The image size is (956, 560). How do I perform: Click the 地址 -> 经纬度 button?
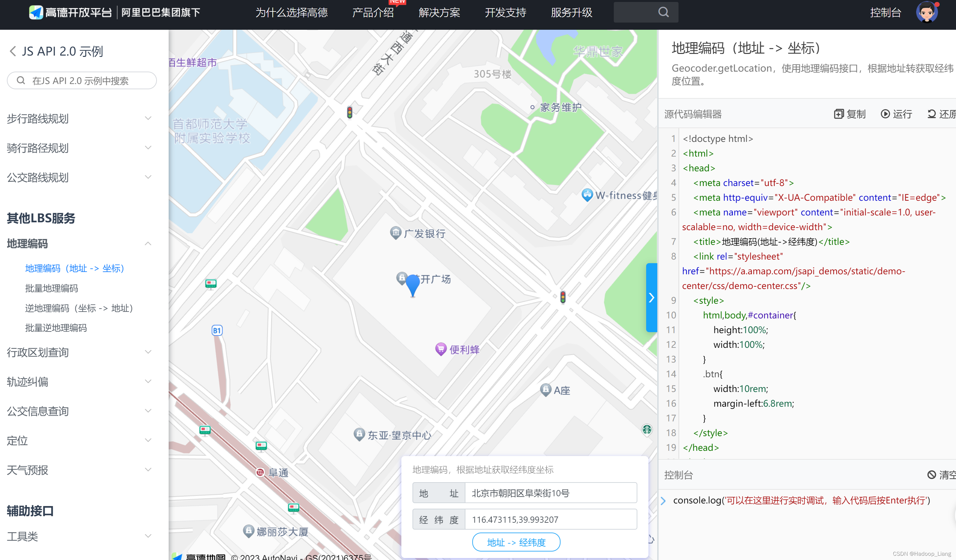pyautogui.click(x=516, y=542)
